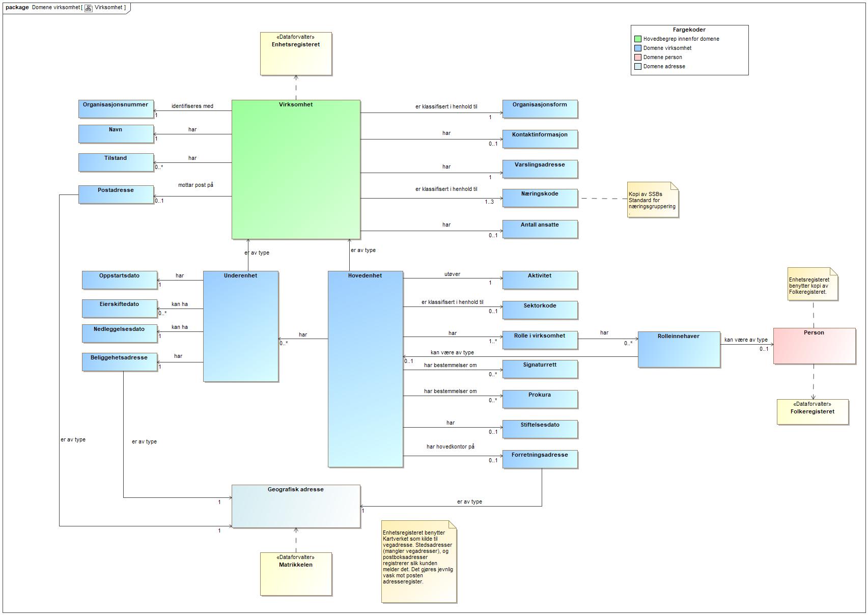Select the green Virksomhet class box
This screenshot has height=615, width=868.
coord(296,169)
